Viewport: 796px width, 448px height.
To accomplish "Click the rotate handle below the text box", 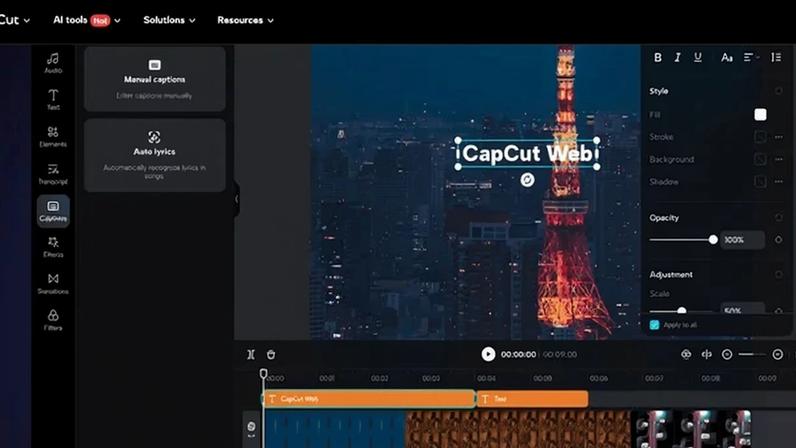I will tap(527, 180).
